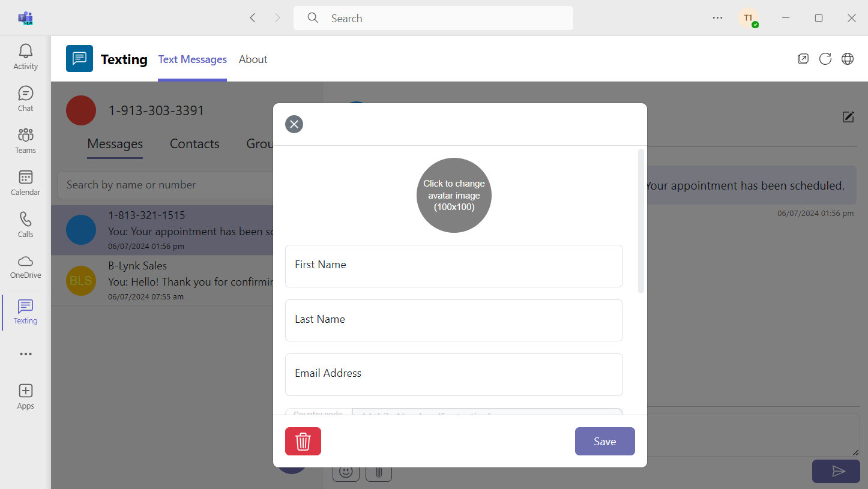Open Settings and more menu in title bar
This screenshot has width=868, height=489.
click(717, 18)
